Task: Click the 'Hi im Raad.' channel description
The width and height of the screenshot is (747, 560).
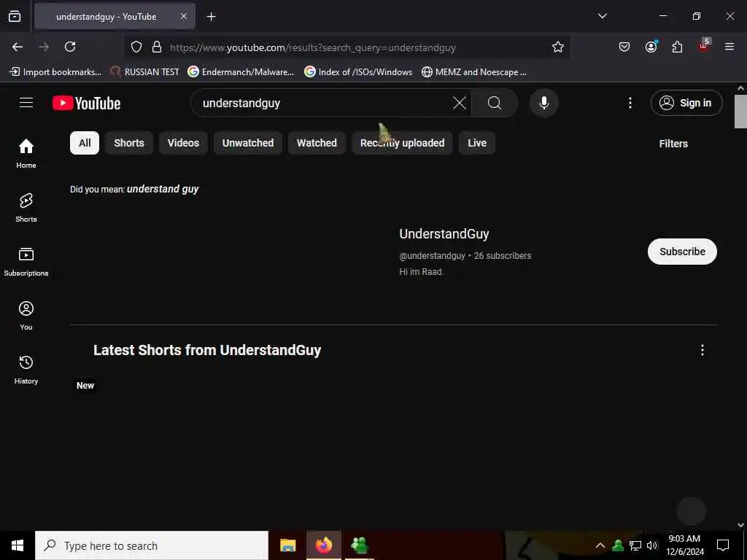Action: [421, 272]
